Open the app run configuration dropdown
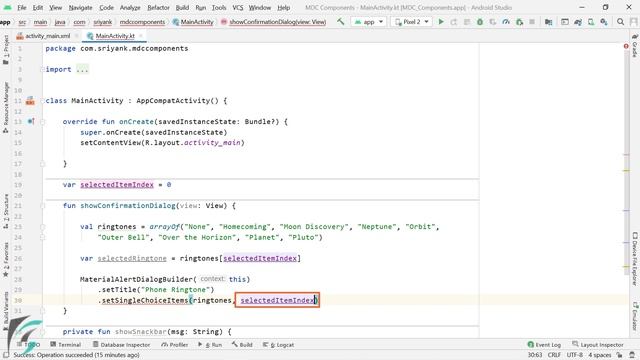 369,22
